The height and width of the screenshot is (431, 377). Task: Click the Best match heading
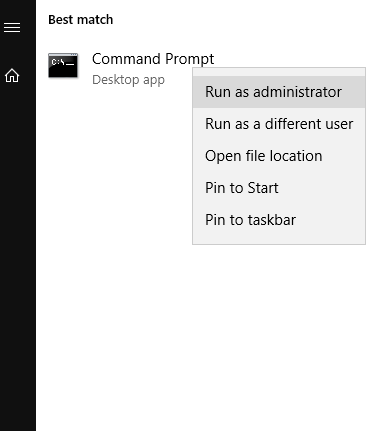click(x=81, y=20)
